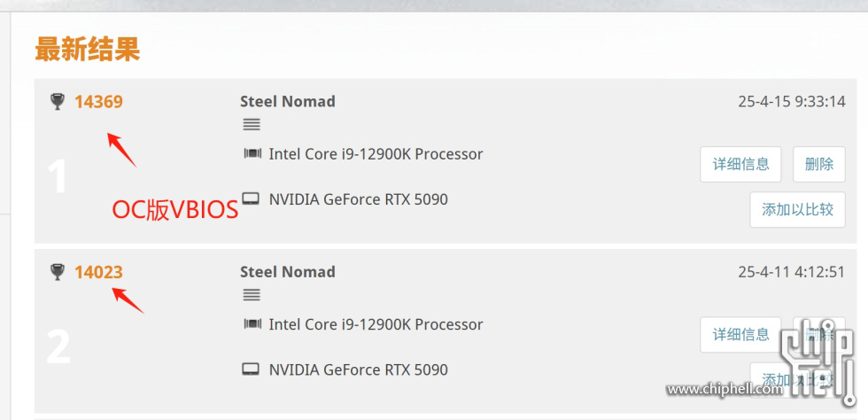The width and height of the screenshot is (868, 420).
Task: Click 详细信息 button in first result
Action: coord(740,164)
